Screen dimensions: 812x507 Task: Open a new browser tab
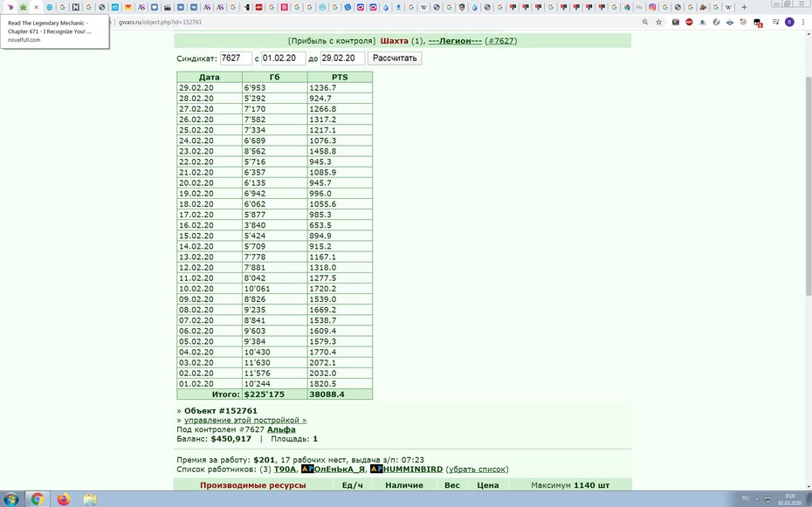744,7
